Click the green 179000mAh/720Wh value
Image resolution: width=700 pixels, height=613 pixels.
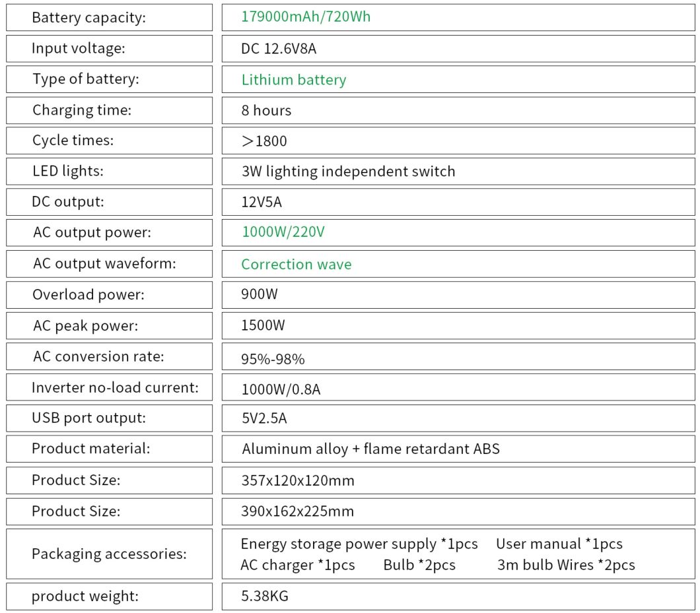pos(306,16)
